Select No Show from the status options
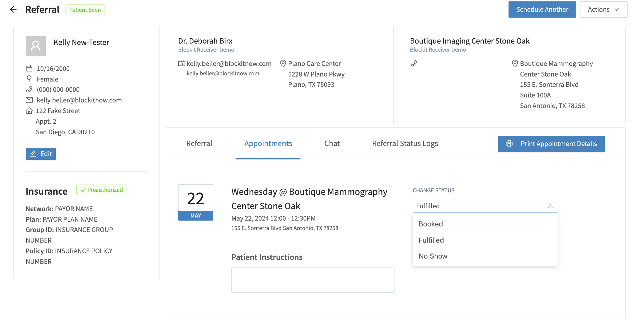The width and height of the screenshot is (644, 325). [433, 256]
